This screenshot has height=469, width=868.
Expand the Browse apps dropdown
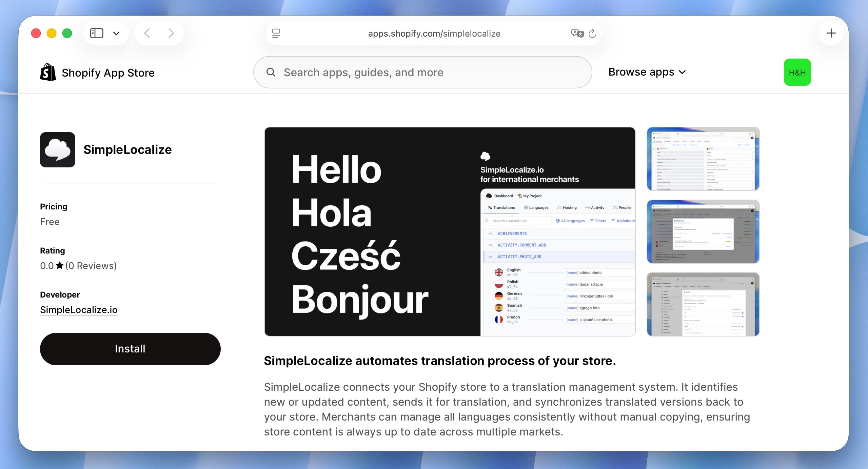pyautogui.click(x=646, y=72)
